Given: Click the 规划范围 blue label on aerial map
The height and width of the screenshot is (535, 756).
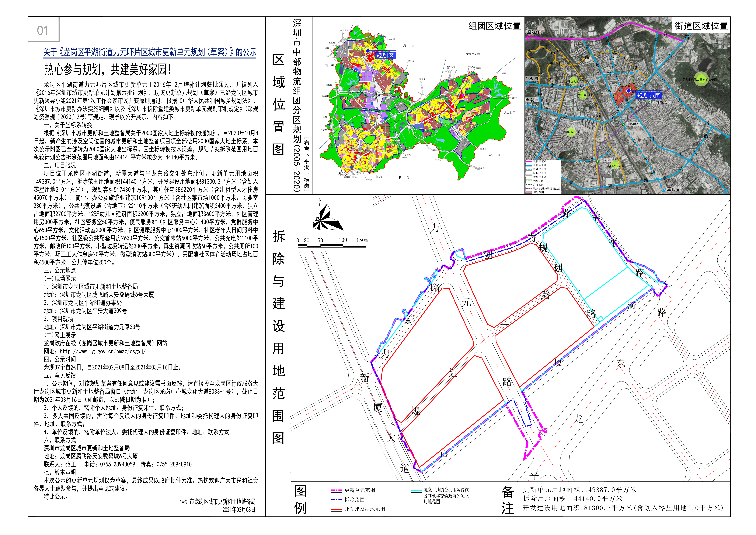Looking at the screenshot, I should 649,96.
